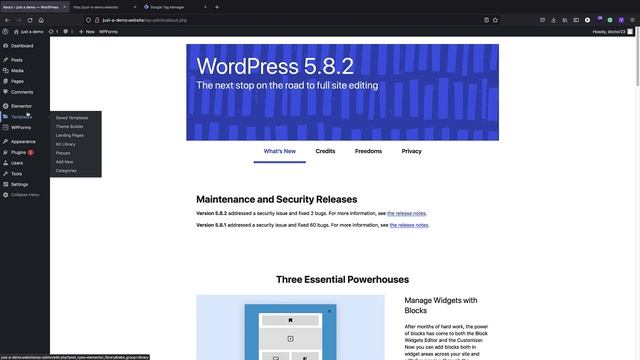This screenshot has height=360, width=640.
Task: Click the purple square extension icon
Action: click(x=621, y=20)
